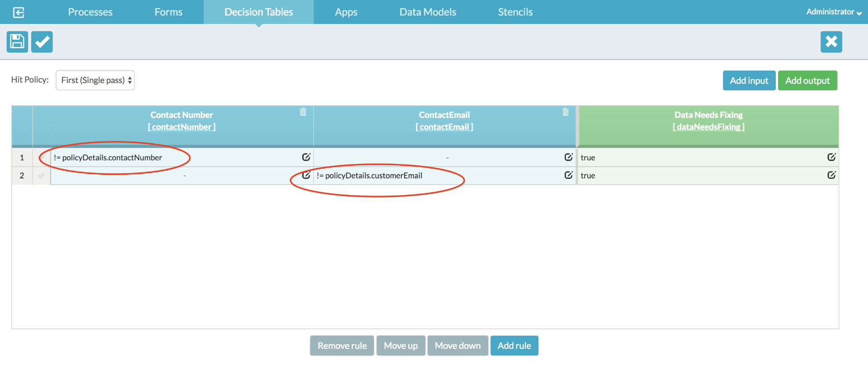Delete the Contact Number input column
The width and height of the screenshot is (868, 374).
click(x=303, y=112)
